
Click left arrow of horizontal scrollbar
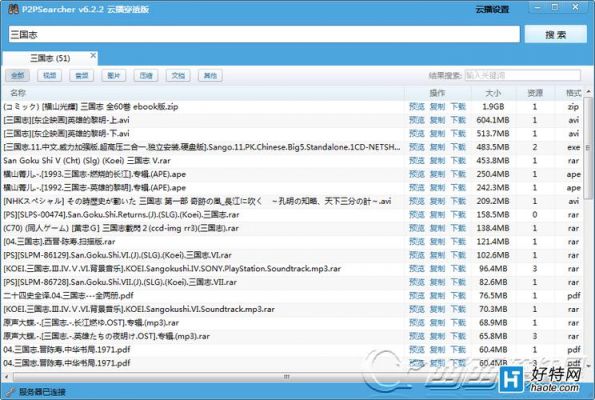[x=6, y=377]
